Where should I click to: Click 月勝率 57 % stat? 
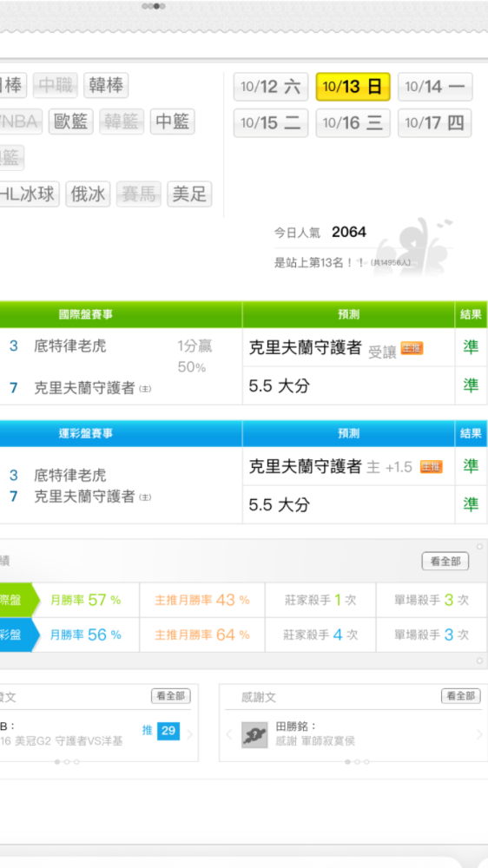tap(85, 600)
